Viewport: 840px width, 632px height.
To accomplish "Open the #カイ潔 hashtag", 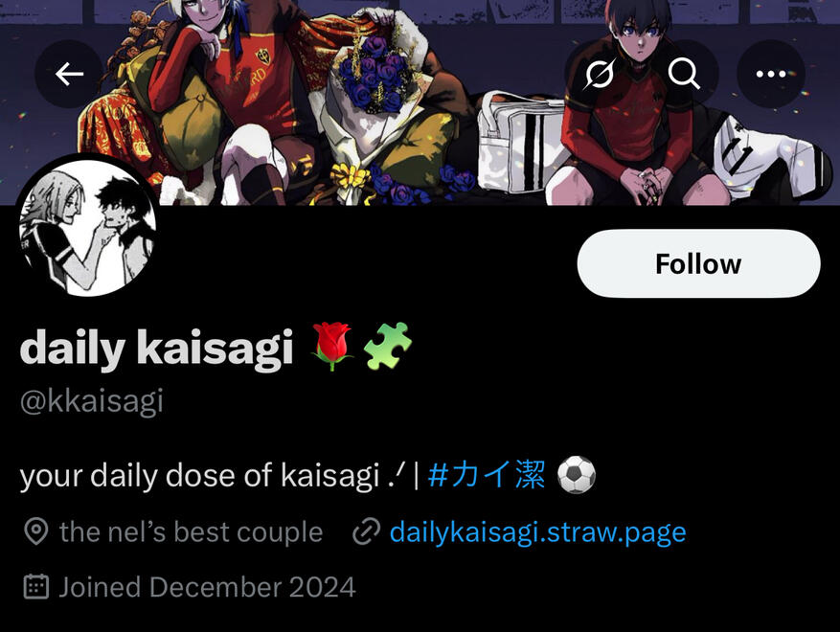I will point(487,475).
